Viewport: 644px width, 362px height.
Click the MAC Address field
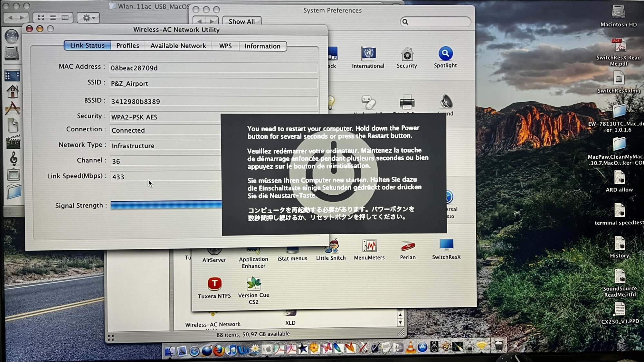point(213,68)
